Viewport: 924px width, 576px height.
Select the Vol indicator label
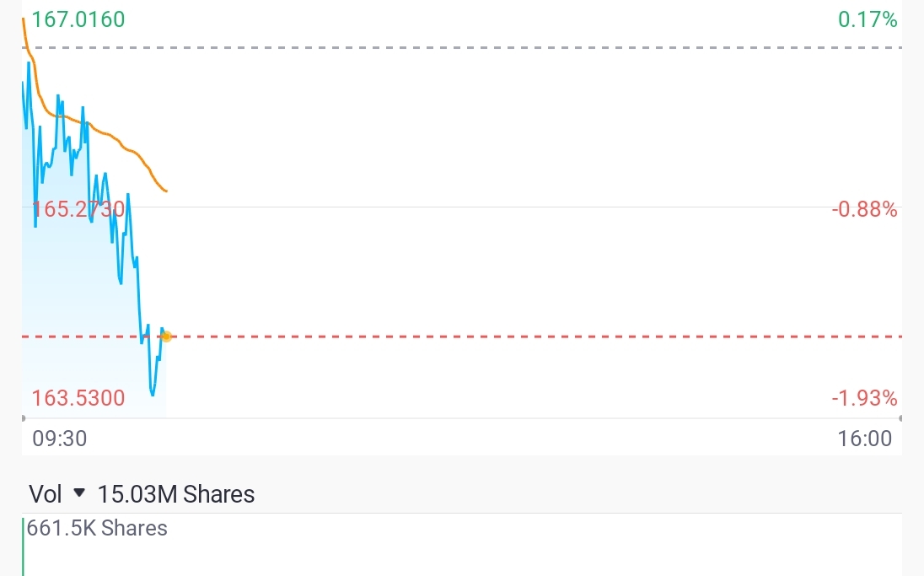click(x=46, y=494)
